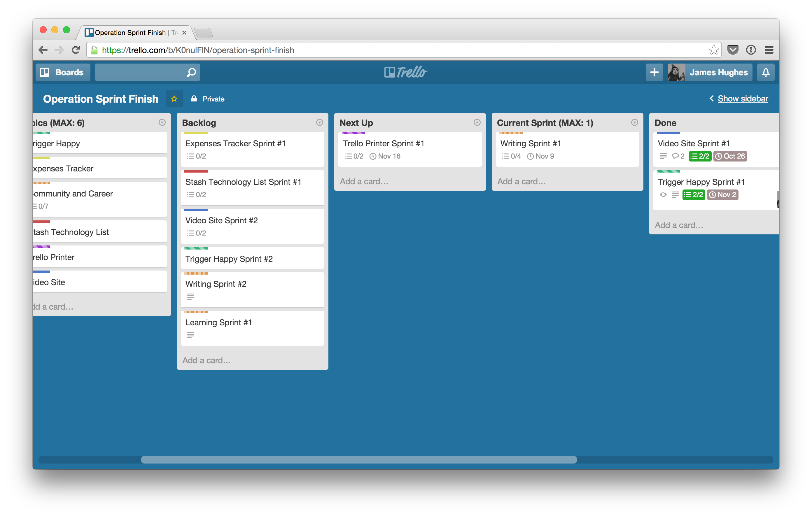Open the Stash Technology List Sprint #1 card
This screenshot has height=516, width=812.
click(252, 188)
